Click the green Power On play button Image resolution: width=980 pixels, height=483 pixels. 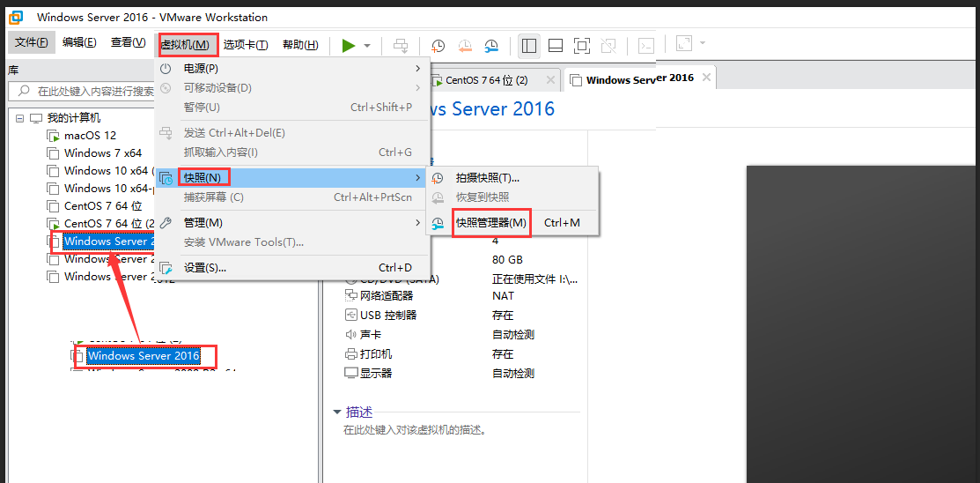point(349,45)
